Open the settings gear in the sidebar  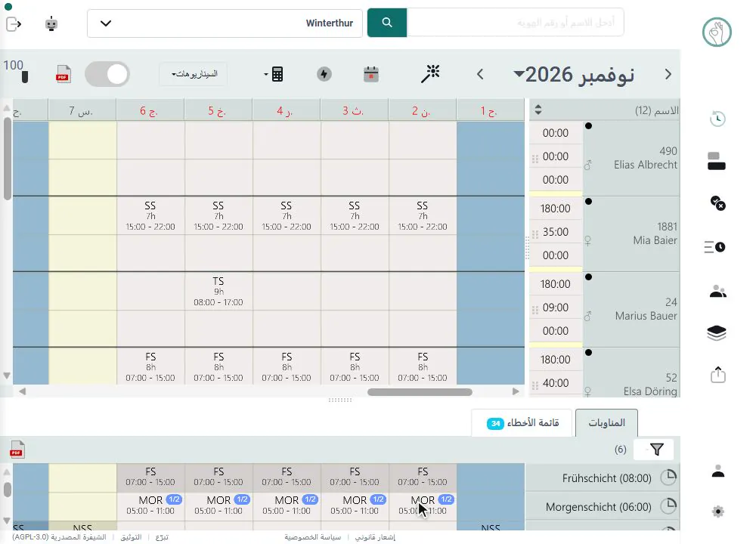click(718, 512)
